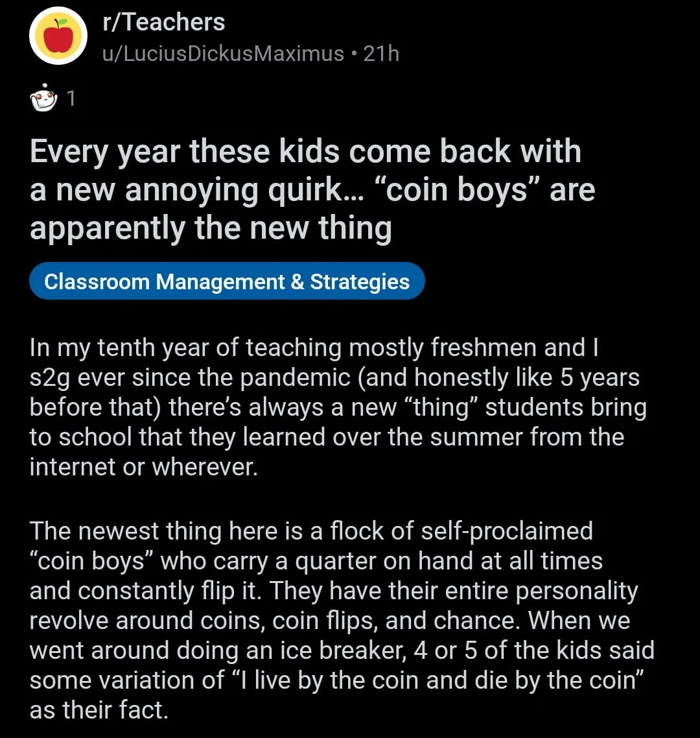Click the Reddit snoo award icon
This screenshot has width=700, height=738.
44,99
